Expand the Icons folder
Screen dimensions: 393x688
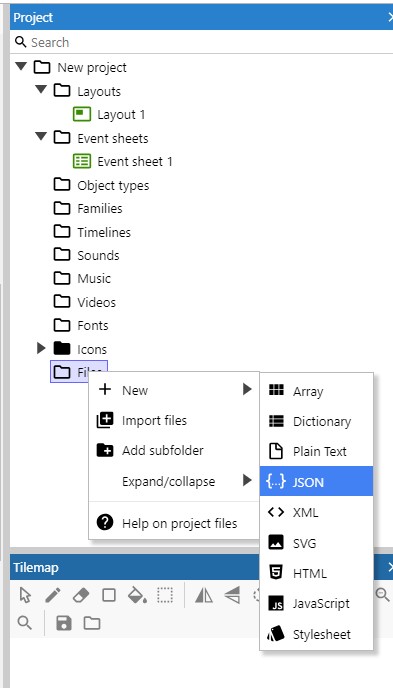point(41,348)
